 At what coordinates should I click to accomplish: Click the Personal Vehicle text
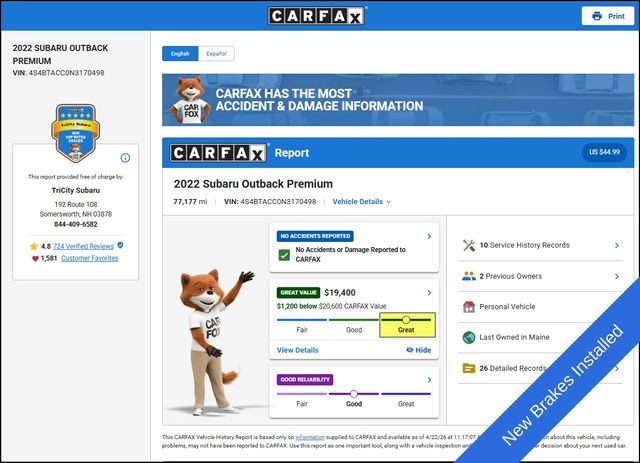(x=507, y=307)
